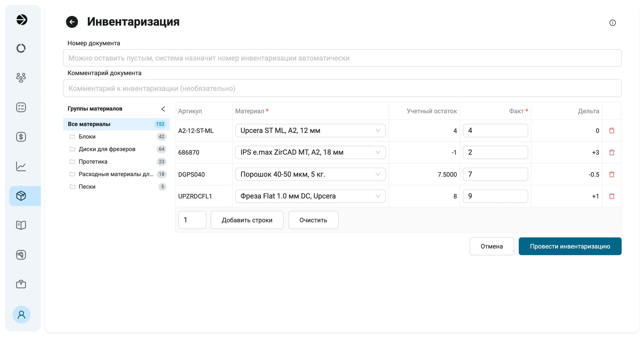
Task: Open the line chart analytics sidebar icon
Action: [x=21, y=166]
